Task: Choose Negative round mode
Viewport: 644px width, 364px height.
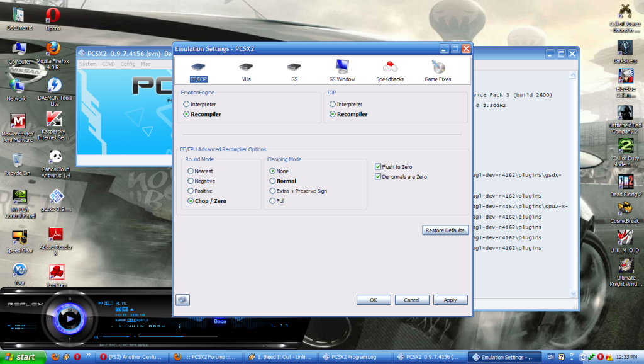Action: pyautogui.click(x=201, y=181)
